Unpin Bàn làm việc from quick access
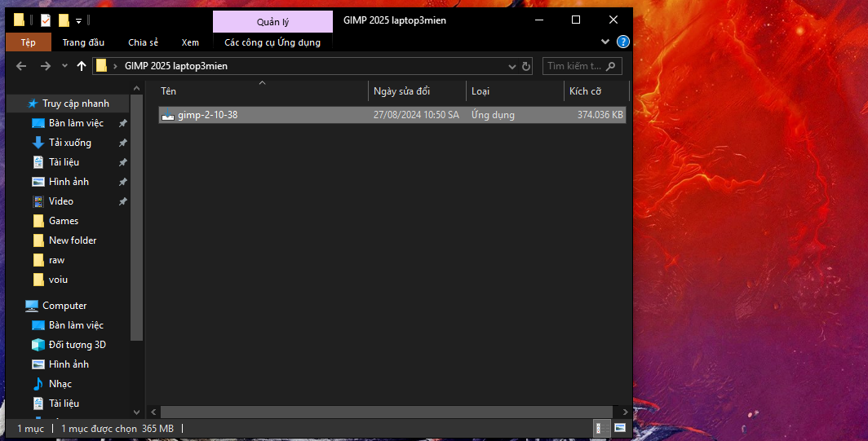Image resolution: width=868 pixels, height=441 pixels. (x=122, y=123)
